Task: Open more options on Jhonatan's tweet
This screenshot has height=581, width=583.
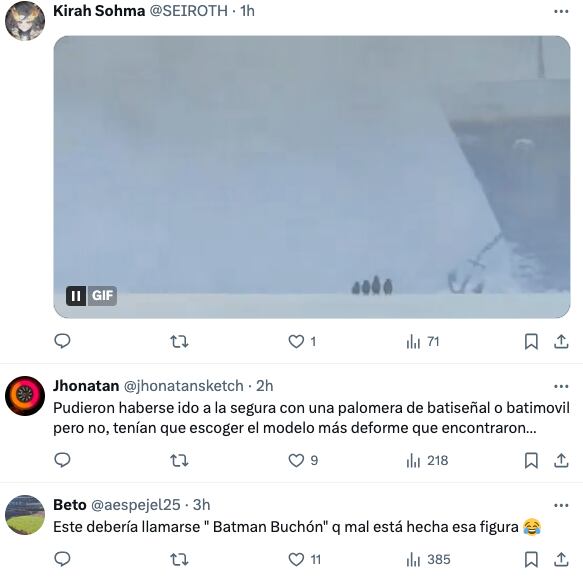Action: pos(561,387)
